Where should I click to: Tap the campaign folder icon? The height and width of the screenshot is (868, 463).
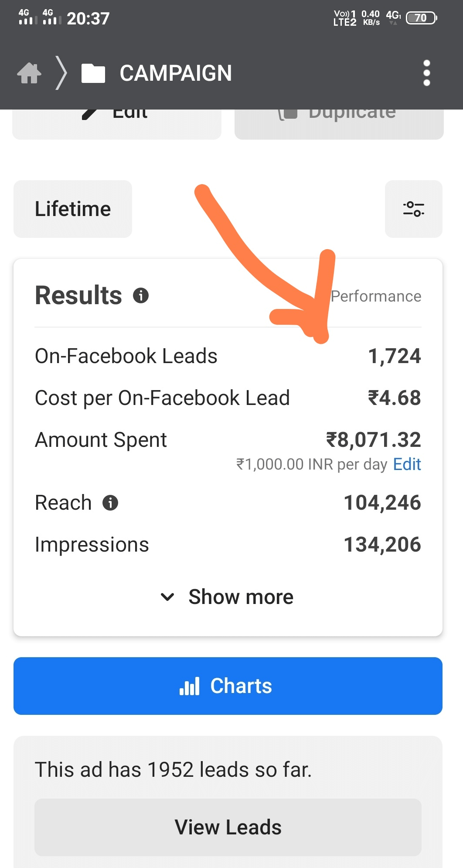pos(93,73)
